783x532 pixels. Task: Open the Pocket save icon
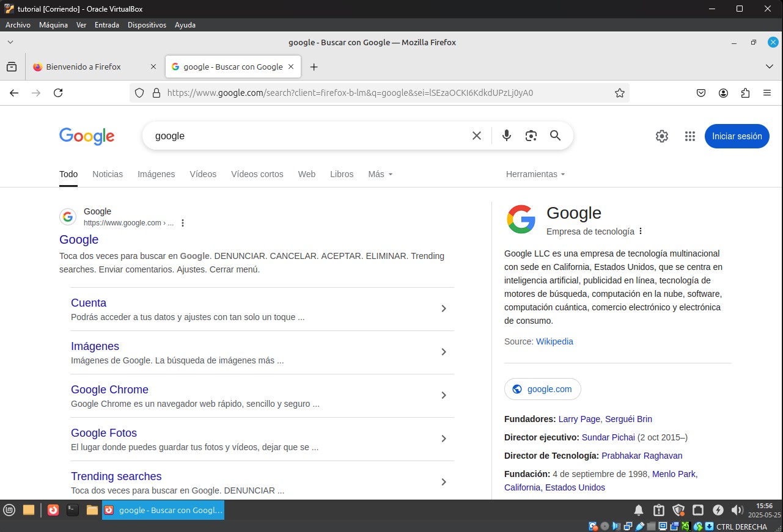[x=702, y=93]
